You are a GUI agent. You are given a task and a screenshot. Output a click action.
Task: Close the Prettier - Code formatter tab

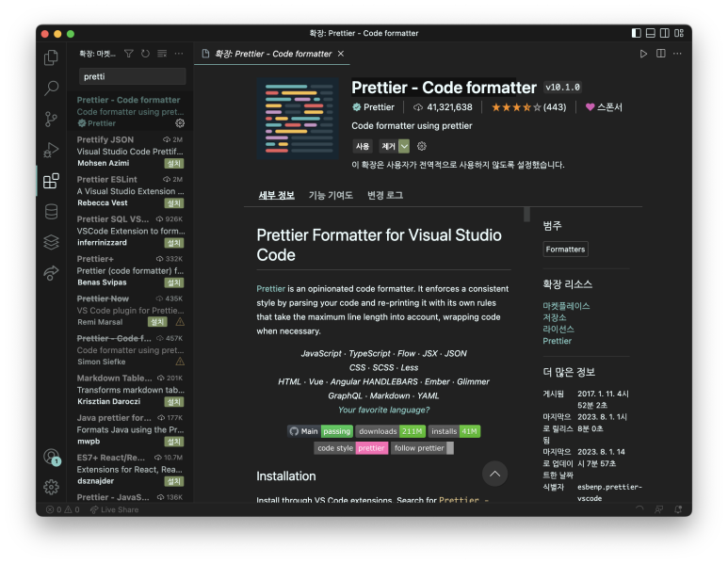point(341,54)
